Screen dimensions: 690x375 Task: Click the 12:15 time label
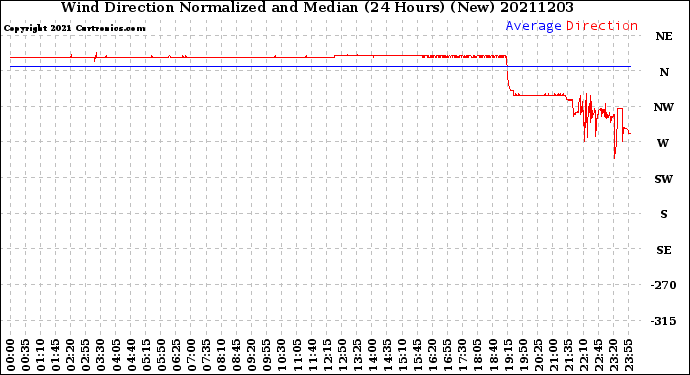tap(327, 355)
